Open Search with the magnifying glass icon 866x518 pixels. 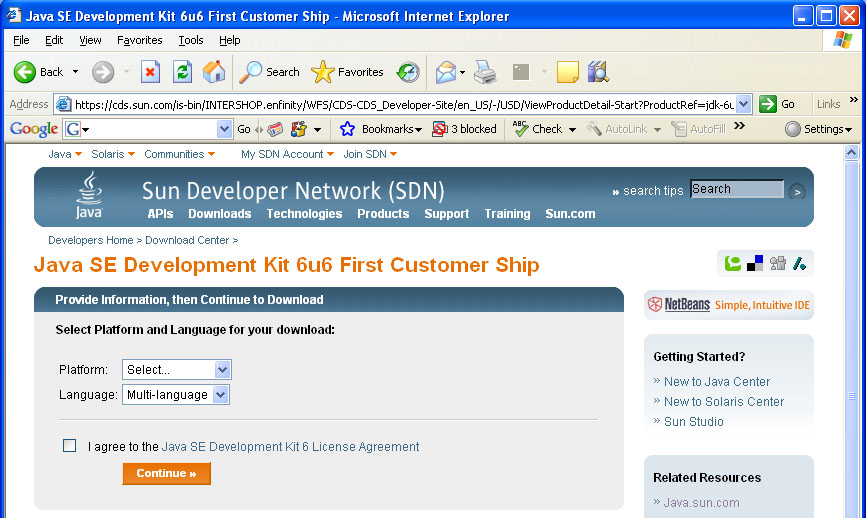[251, 72]
